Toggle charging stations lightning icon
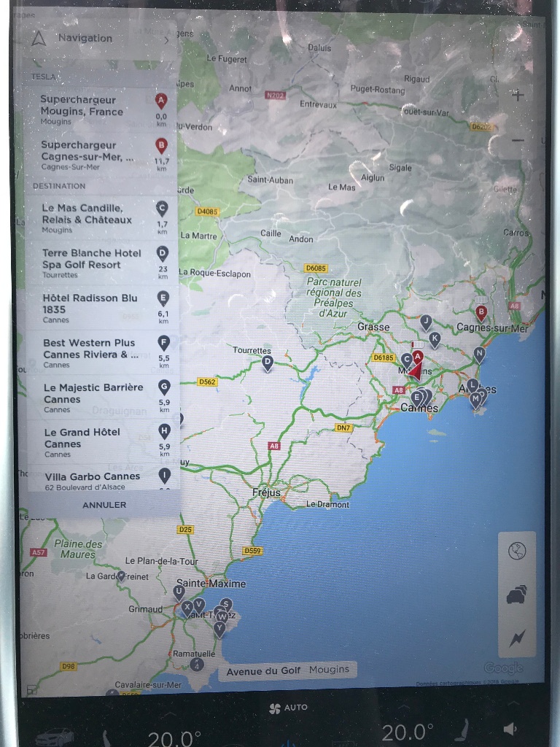This screenshot has width=560, height=747. tap(517, 638)
